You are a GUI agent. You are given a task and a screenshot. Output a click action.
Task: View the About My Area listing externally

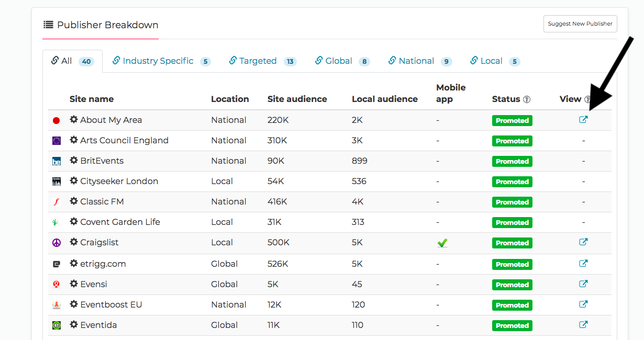(583, 120)
